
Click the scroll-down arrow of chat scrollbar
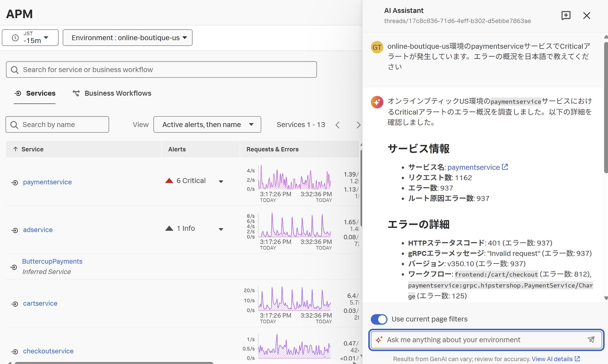click(x=606, y=298)
